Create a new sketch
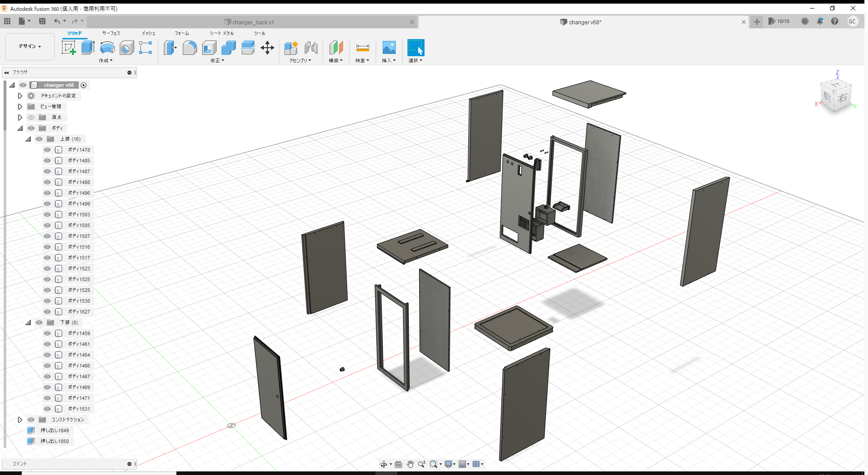 point(69,47)
